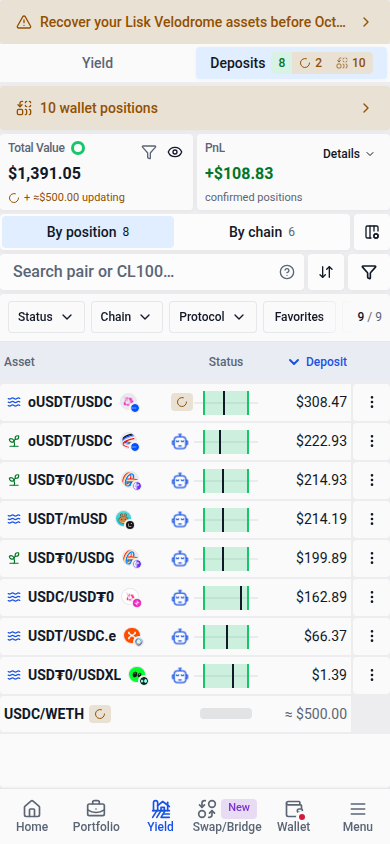The width and height of the screenshot is (390, 844).
Task: Open the filter funnel next to sort
Action: 368,272
